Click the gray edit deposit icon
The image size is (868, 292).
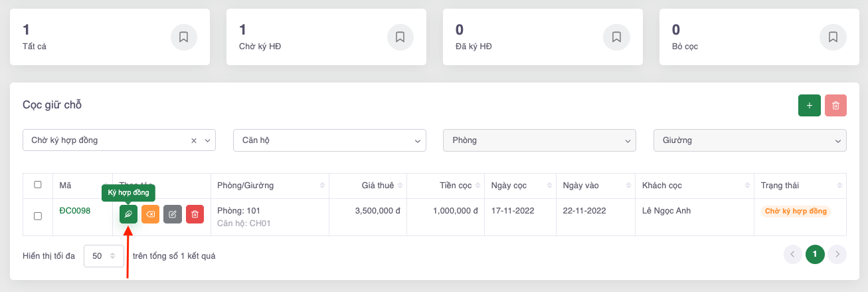pos(173,214)
